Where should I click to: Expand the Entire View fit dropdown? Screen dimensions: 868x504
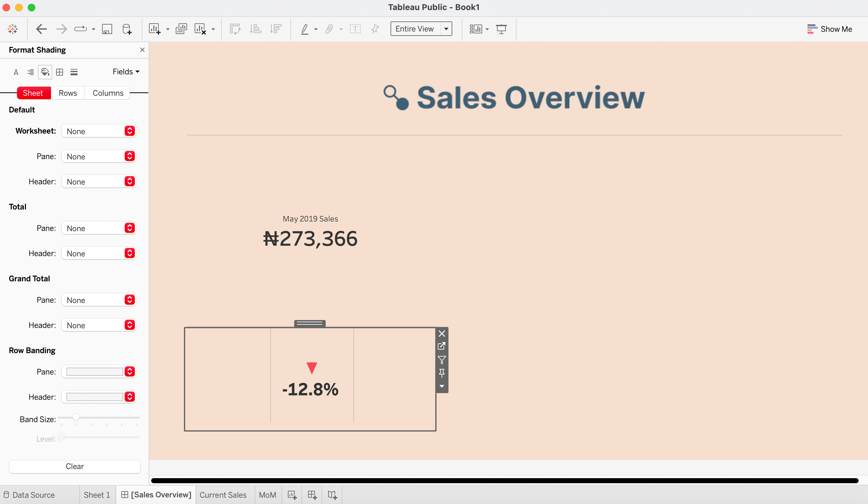[x=446, y=29]
